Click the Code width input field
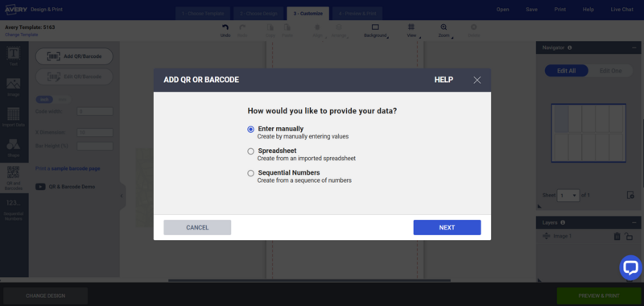This screenshot has height=306, width=644. 95,111
